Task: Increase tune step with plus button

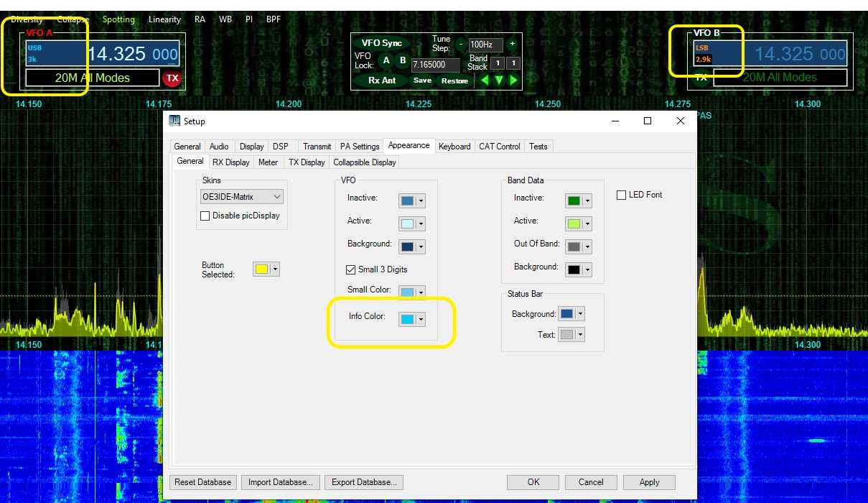Action: [x=512, y=44]
